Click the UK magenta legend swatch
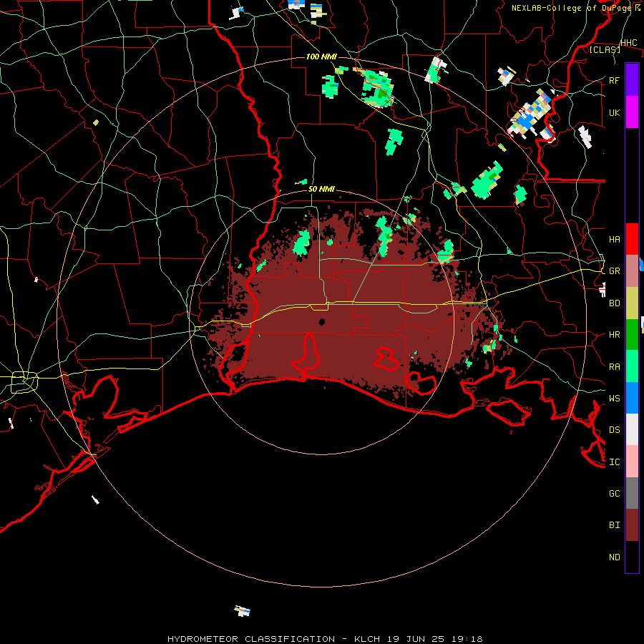 click(632, 112)
